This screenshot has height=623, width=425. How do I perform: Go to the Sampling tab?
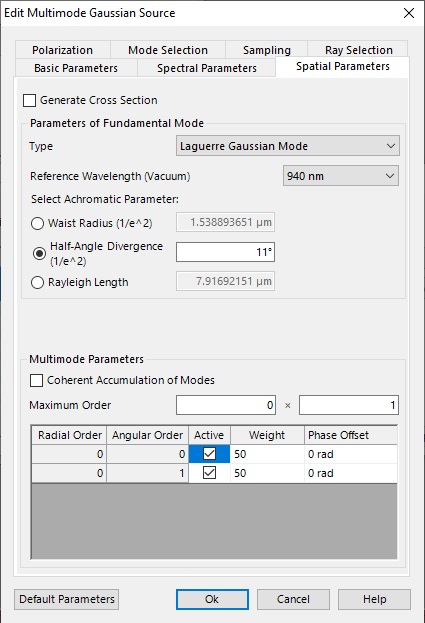[x=267, y=50]
